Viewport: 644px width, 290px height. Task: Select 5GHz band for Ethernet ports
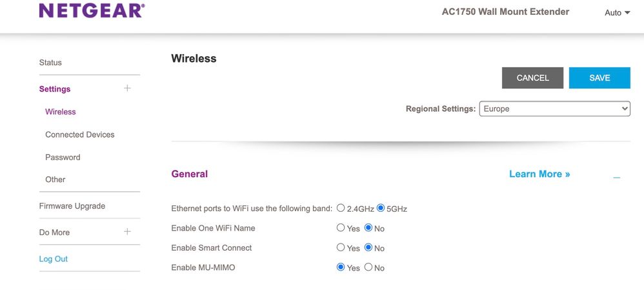point(381,208)
